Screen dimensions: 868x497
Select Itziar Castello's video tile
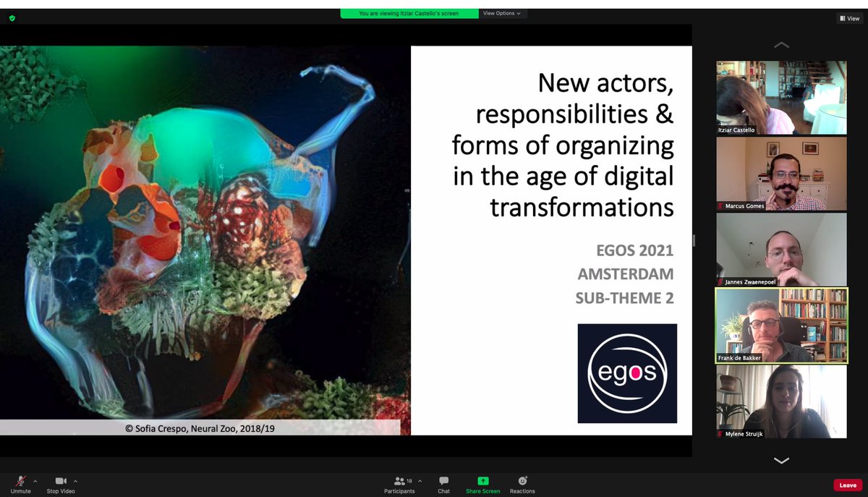[x=781, y=98]
